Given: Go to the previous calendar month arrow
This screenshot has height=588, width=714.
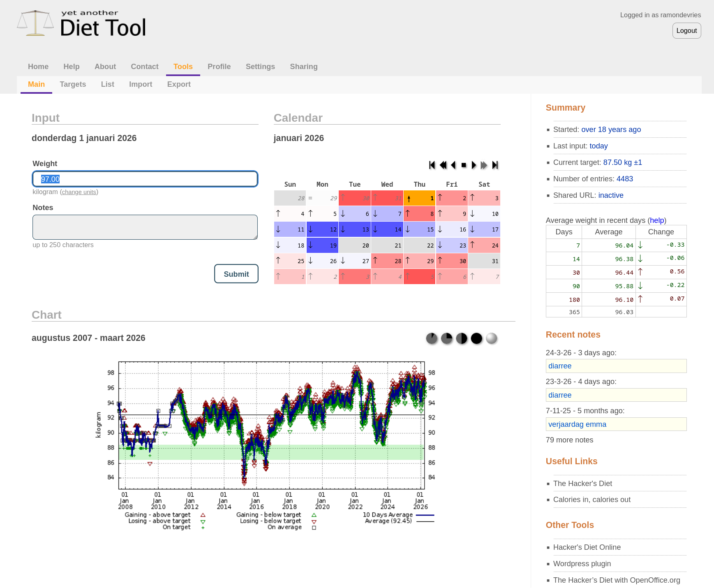Looking at the screenshot, I should pos(453,165).
